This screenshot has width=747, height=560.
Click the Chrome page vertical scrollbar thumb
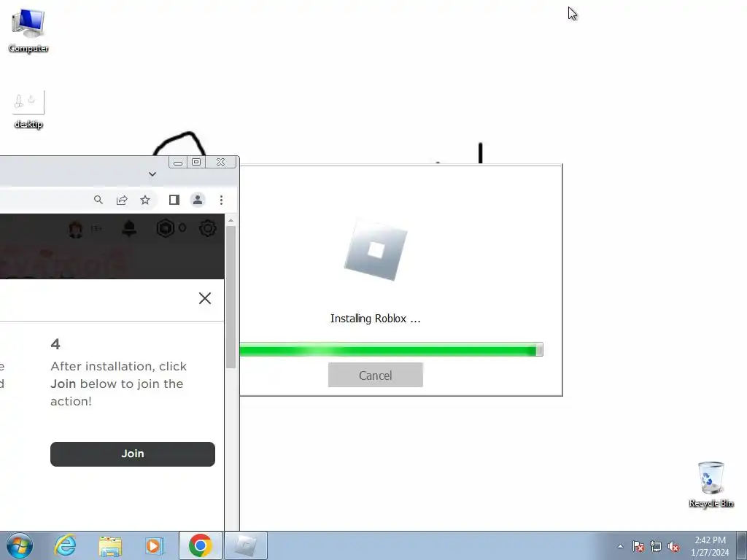pos(231,297)
